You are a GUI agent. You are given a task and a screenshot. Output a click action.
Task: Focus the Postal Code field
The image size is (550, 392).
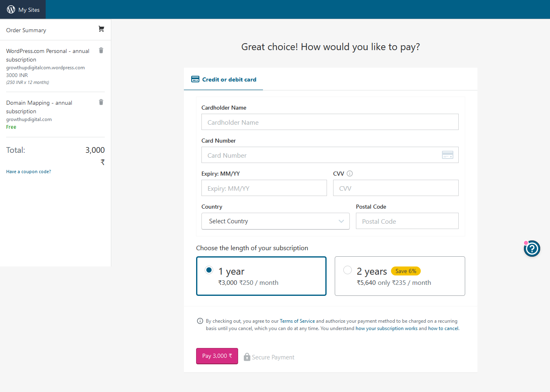coord(407,221)
